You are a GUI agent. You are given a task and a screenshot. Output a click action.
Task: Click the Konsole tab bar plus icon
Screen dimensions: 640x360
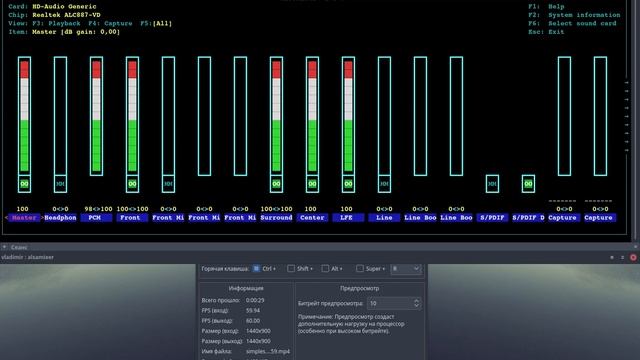pyautogui.click(x=4, y=247)
